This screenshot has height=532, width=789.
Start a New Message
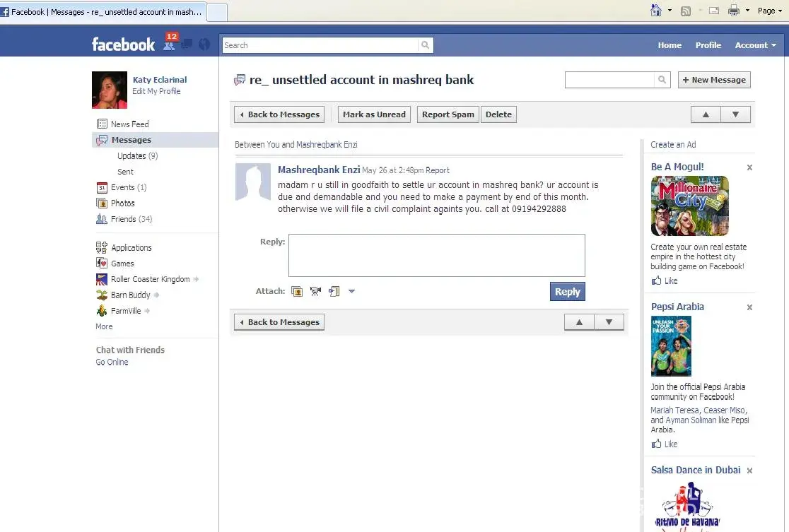pyautogui.click(x=714, y=80)
